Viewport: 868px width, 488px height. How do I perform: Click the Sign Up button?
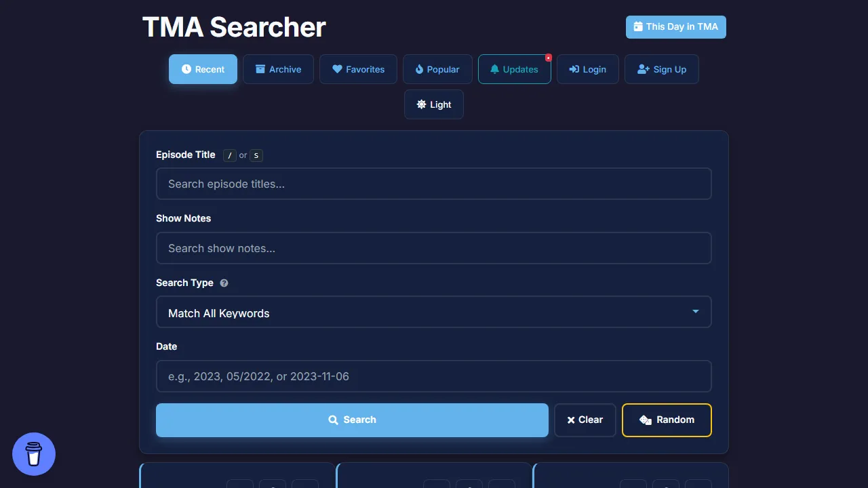click(x=662, y=69)
